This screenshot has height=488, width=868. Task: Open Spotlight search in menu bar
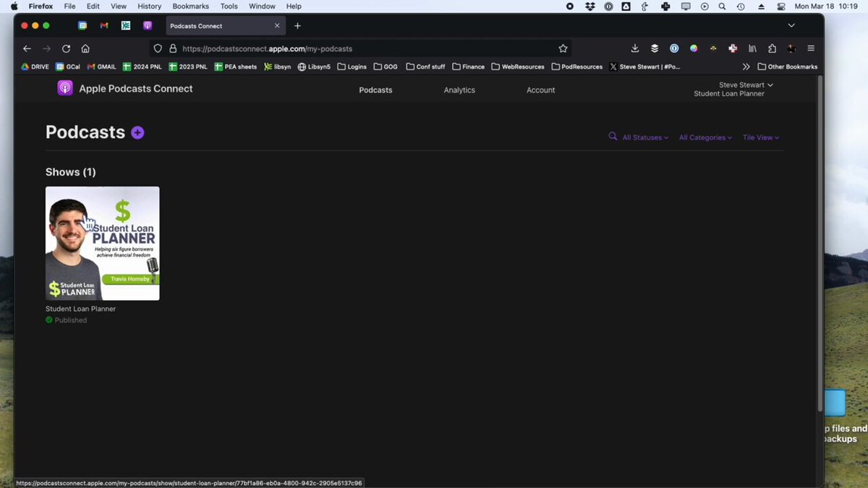pyautogui.click(x=722, y=6)
